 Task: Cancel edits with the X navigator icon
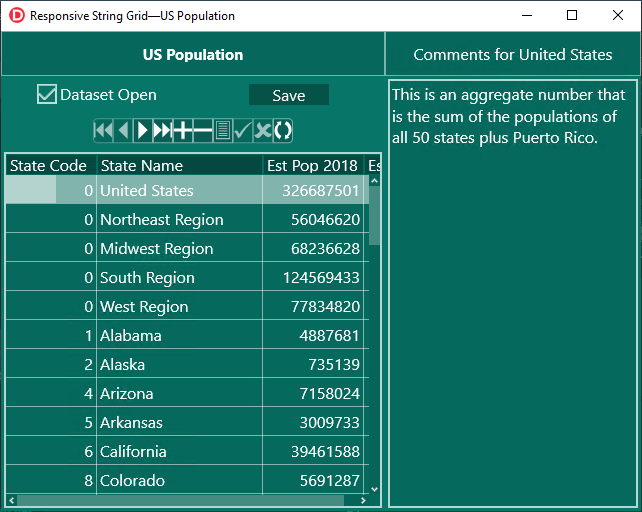coord(263,130)
